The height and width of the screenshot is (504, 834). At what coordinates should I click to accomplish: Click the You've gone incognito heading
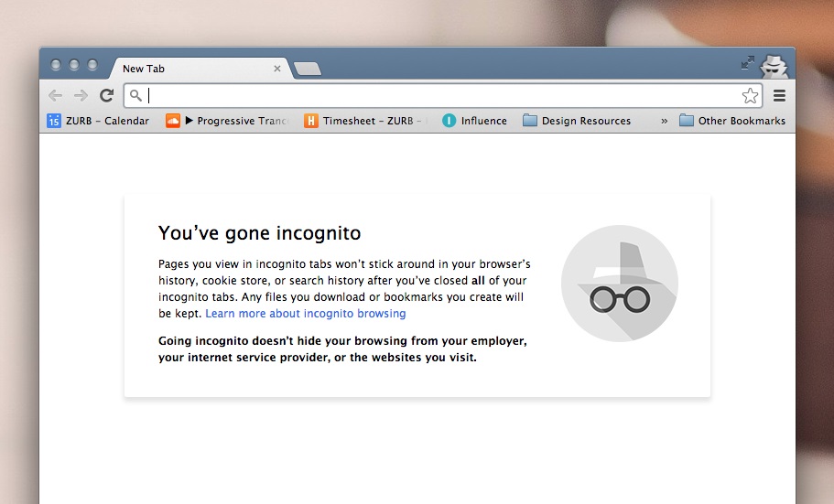click(260, 233)
